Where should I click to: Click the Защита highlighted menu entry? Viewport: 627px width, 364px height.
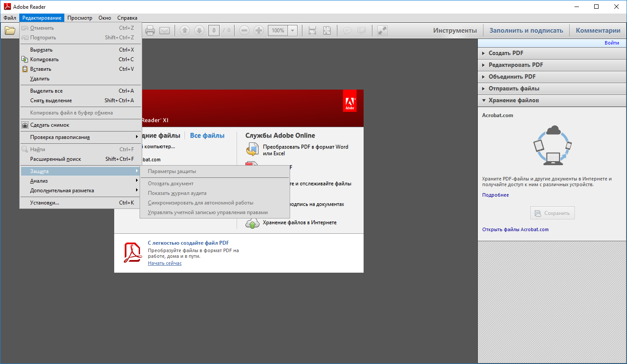81,171
